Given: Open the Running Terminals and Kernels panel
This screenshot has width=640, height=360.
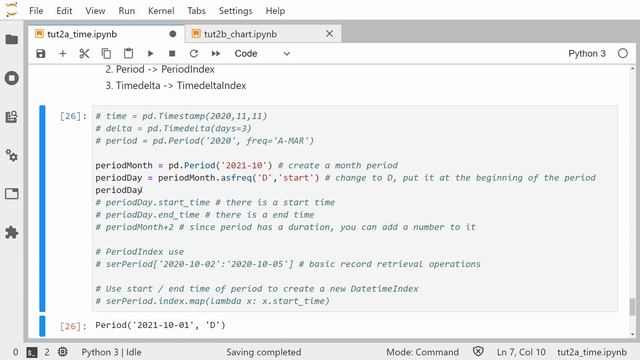Looking at the screenshot, I should [x=12, y=78].
